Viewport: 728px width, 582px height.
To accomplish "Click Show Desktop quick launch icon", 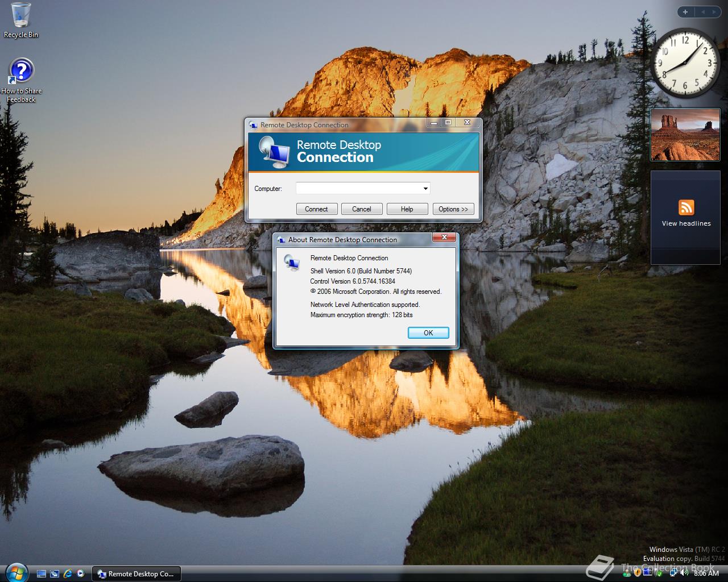I will 42,574.
